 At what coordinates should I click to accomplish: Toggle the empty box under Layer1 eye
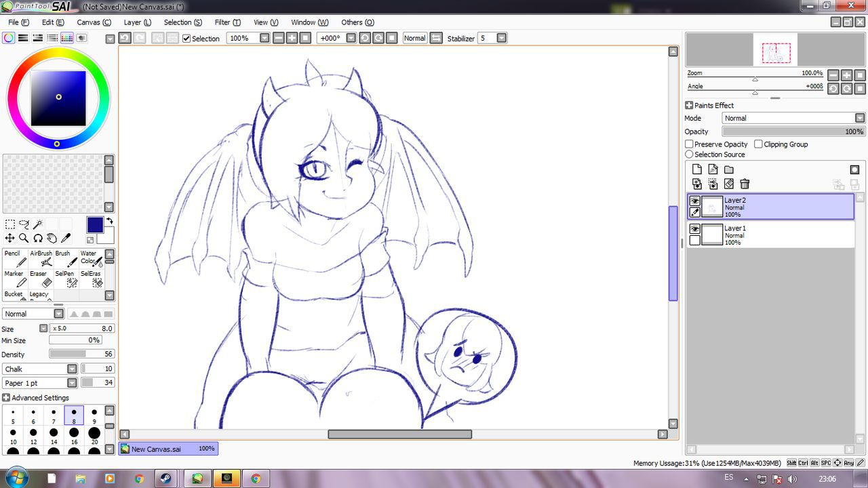click(695, 240)
